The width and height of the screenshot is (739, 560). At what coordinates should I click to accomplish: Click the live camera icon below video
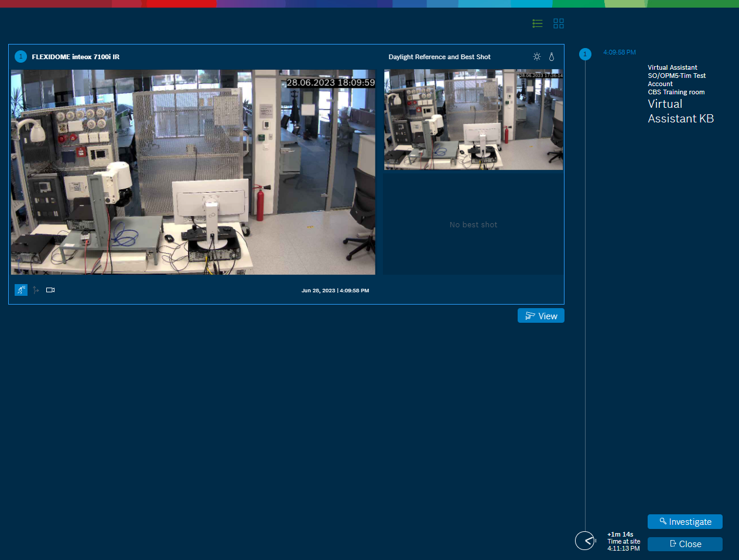pyautogui.click(x=50, y=290)
